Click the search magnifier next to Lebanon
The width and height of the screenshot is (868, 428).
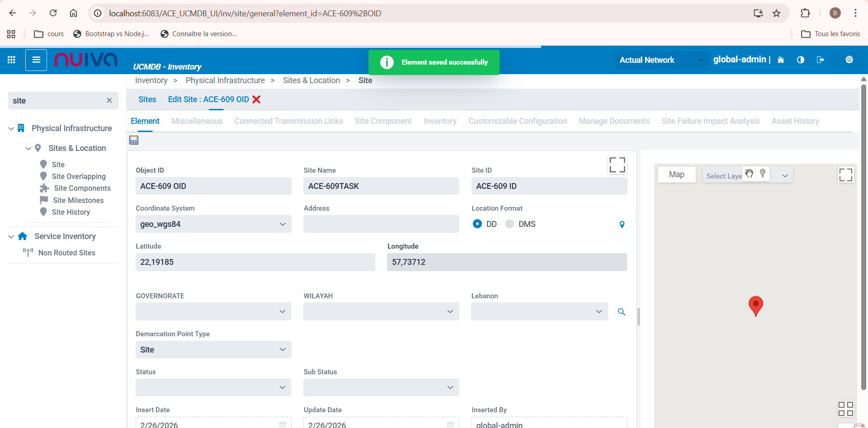pos(622,312)
